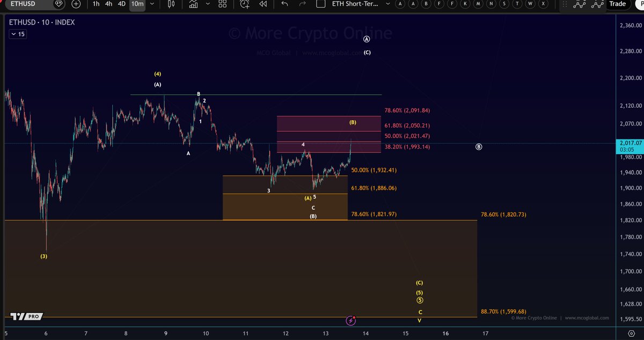The width and height of the screenshot is (644, 340).
Task: Click the ETHUSD · 10 · INDEX legend title
Action: [42, 23]
